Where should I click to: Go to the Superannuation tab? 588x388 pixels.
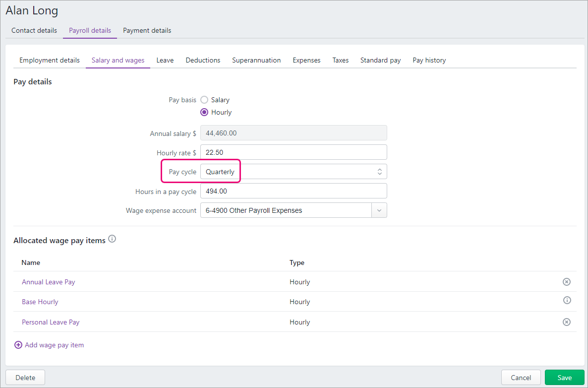(256, 60)
